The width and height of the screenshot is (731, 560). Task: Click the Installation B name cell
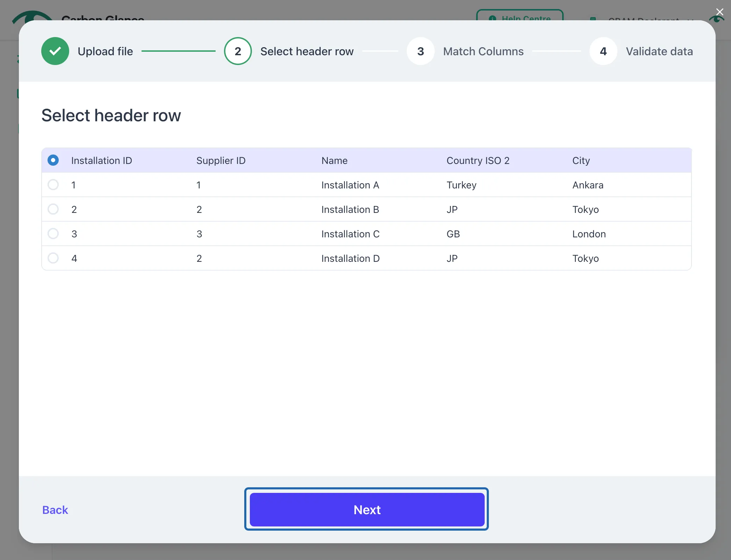tap(350, 209)
